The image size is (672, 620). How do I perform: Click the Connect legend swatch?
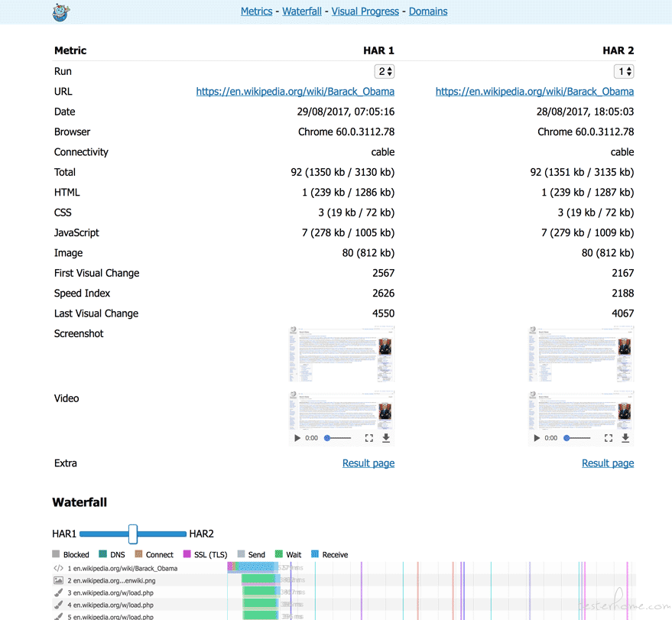(x=138, y=554)
